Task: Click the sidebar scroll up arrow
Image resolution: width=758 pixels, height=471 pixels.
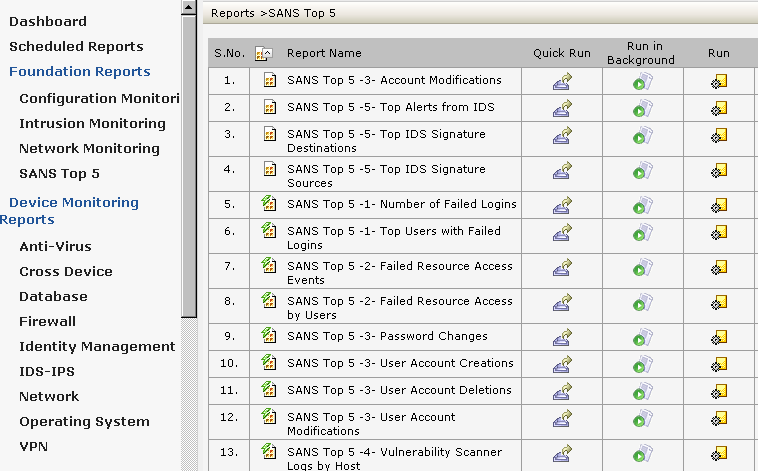Action: pos(189,8)
